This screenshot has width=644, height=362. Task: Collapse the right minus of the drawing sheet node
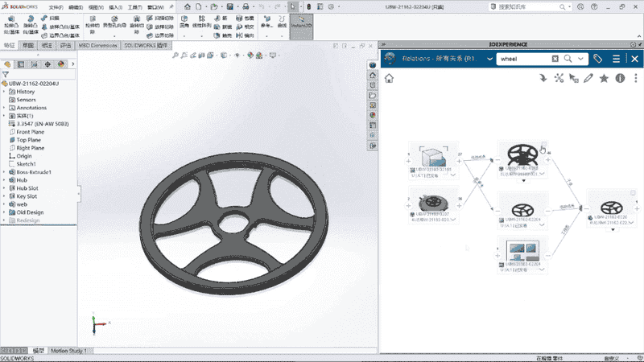point(548,255)
